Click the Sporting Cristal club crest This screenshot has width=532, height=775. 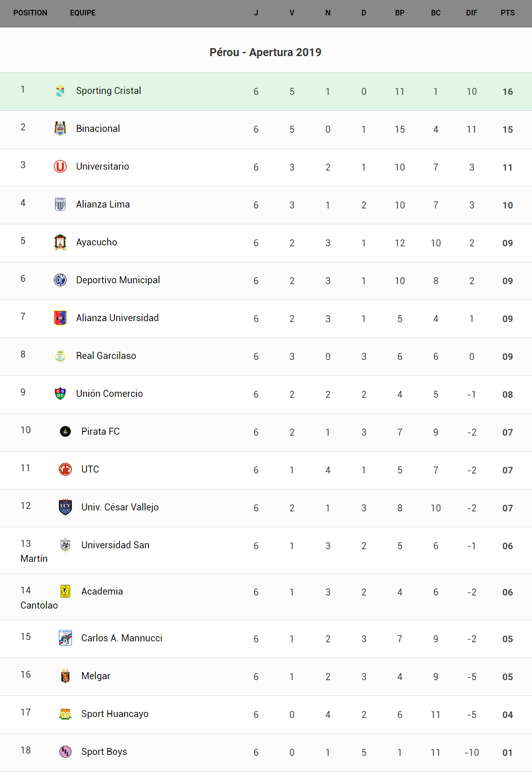pyautogui.click(x=60, y=91)
